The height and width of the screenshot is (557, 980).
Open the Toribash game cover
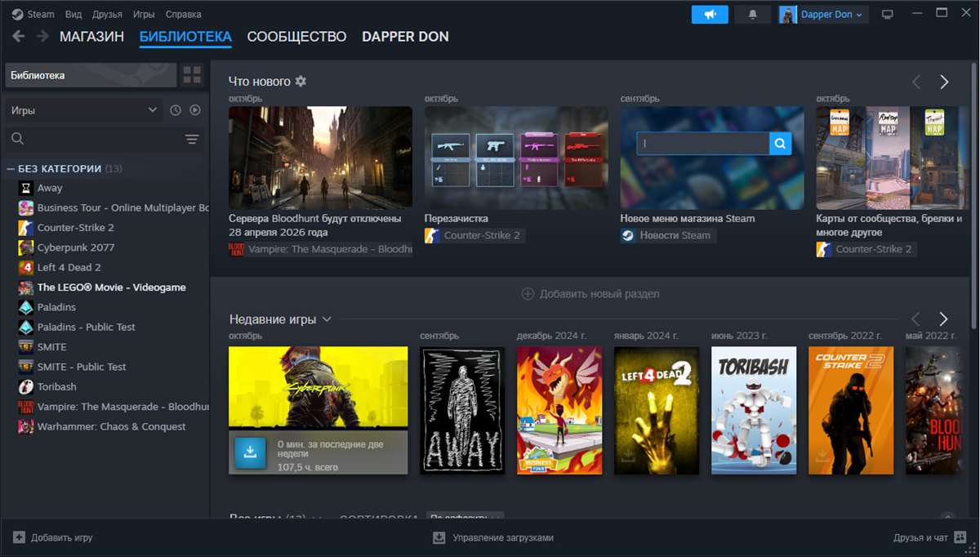[754, 410]
